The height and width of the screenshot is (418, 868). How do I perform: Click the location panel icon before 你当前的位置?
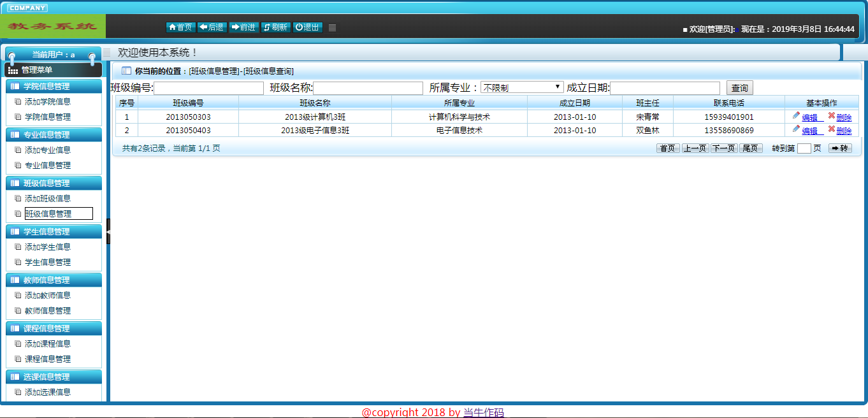pos(126,71)
